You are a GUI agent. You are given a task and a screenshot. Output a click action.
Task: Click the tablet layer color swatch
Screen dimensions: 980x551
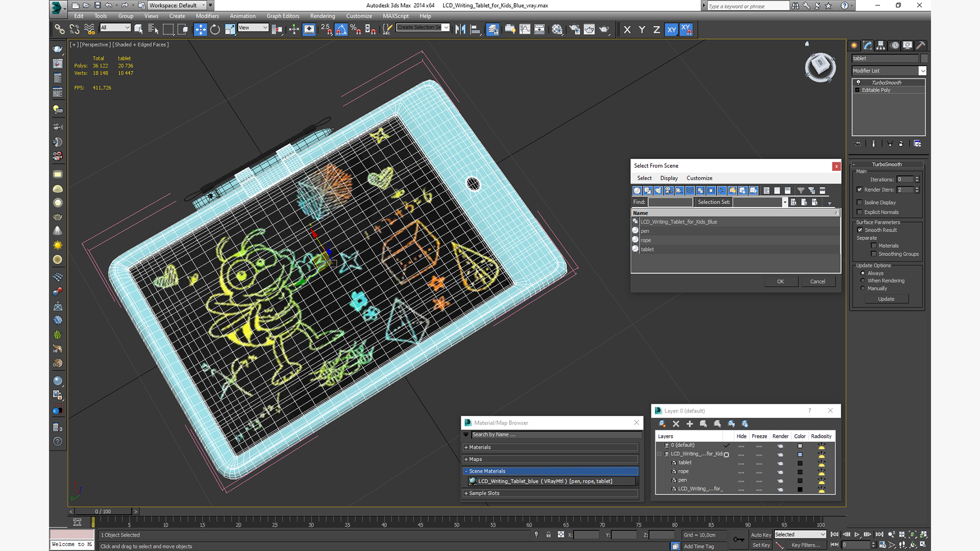(x=800, y=463)
